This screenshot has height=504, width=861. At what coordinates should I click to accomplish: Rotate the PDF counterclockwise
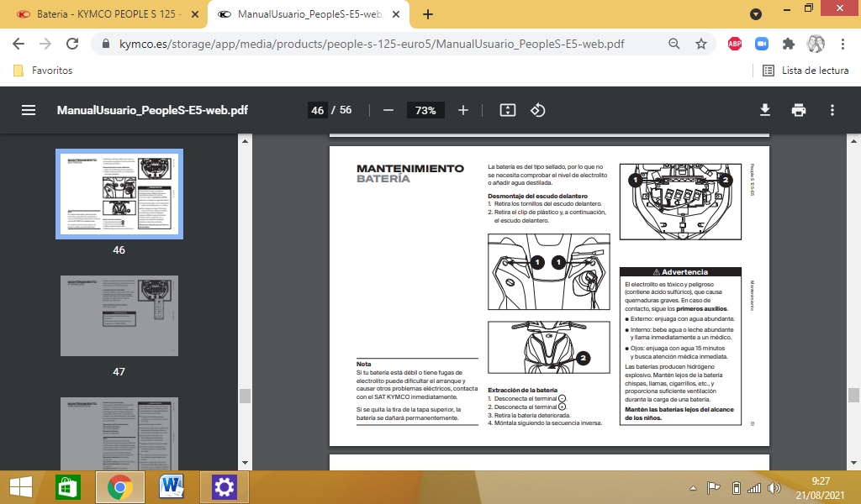[x=537, y=110]
